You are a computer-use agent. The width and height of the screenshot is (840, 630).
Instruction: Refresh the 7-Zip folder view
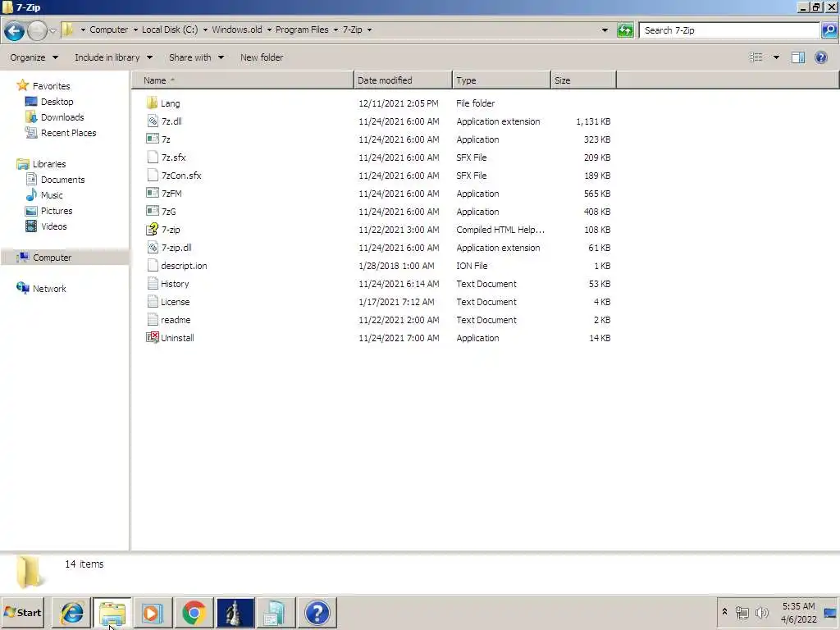[624, 30]
